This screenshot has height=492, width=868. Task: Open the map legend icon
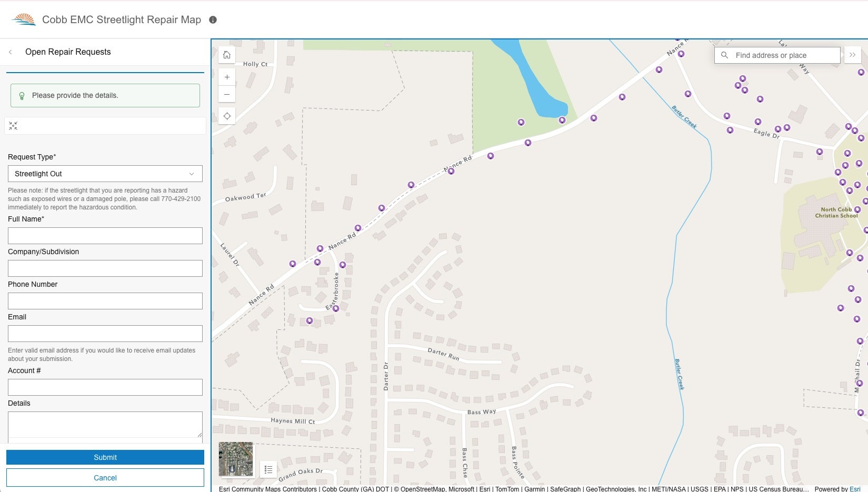(268, 469)
